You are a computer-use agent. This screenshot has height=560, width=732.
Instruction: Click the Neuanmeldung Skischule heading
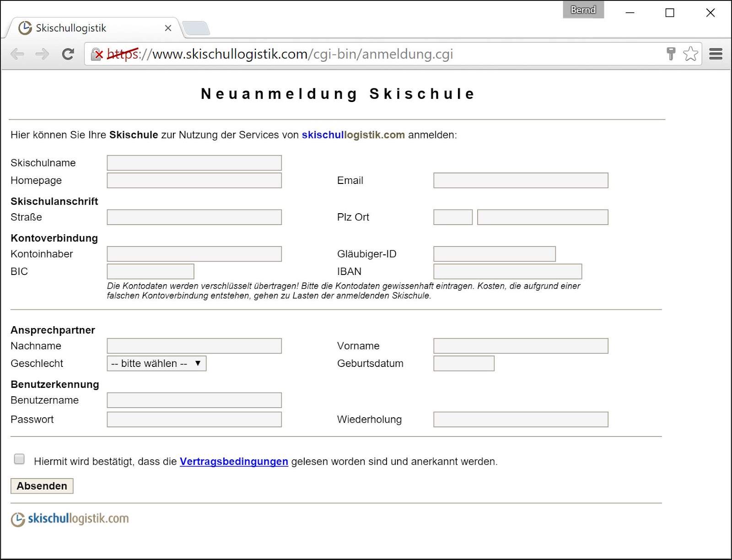coord(338,94)
